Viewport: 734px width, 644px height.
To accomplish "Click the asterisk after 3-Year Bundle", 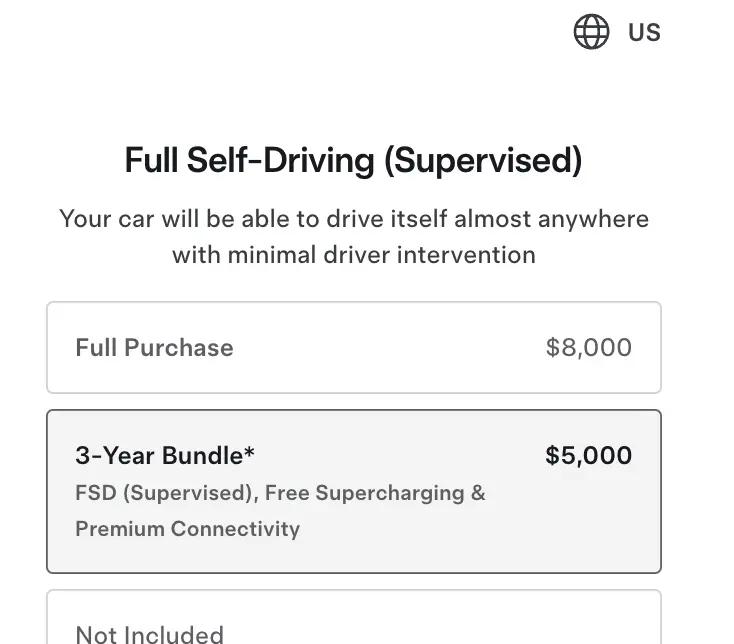I will (250, 452).
